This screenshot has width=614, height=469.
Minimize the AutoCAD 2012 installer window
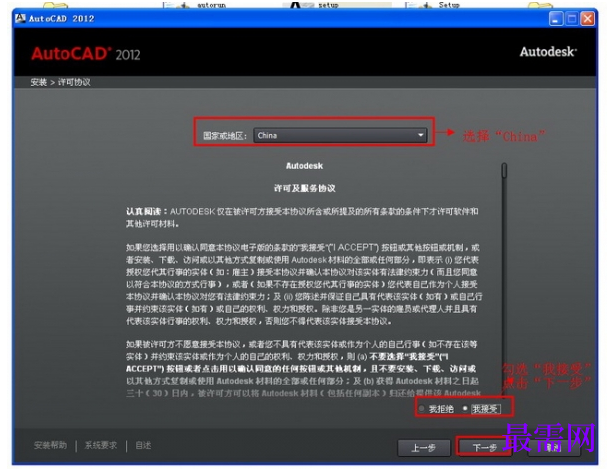point(556,18)
